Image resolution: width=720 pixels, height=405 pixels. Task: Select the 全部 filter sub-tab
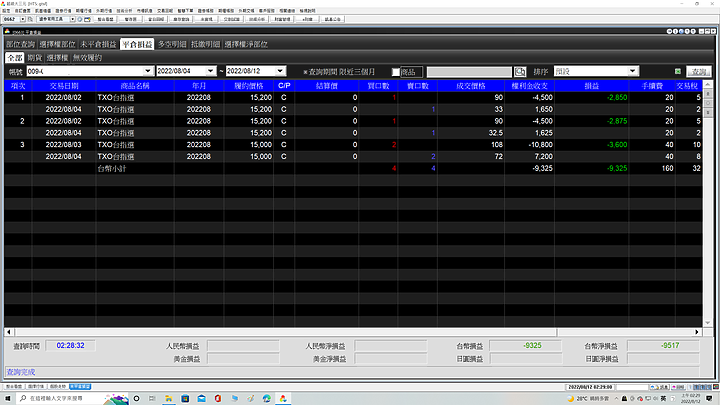[x=15, y=58]
